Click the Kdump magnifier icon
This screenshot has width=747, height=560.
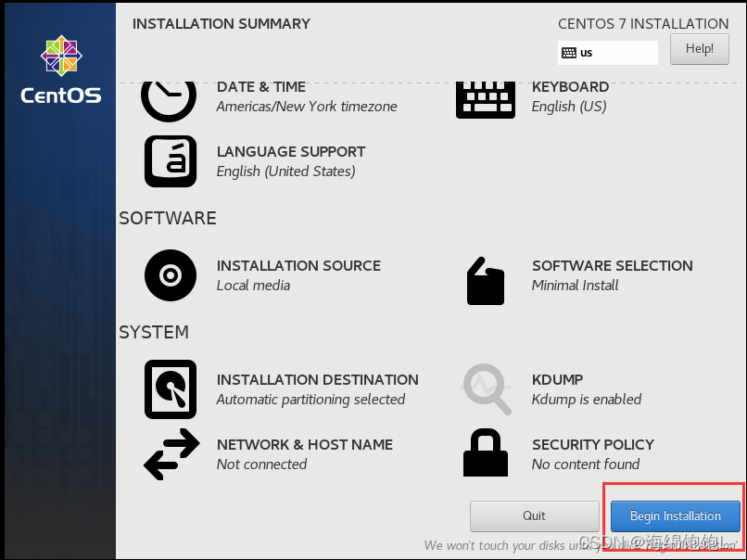(486, 388)
